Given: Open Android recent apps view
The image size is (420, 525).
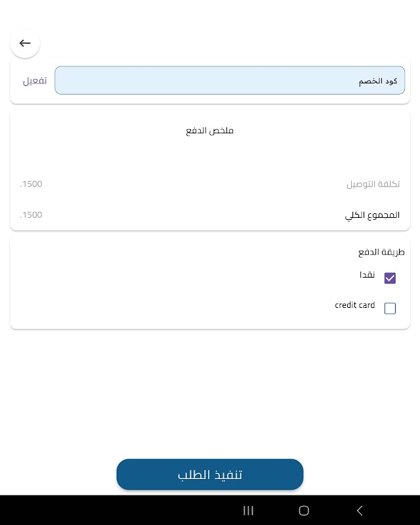Looking at the screenshot, I should point(248,511).
